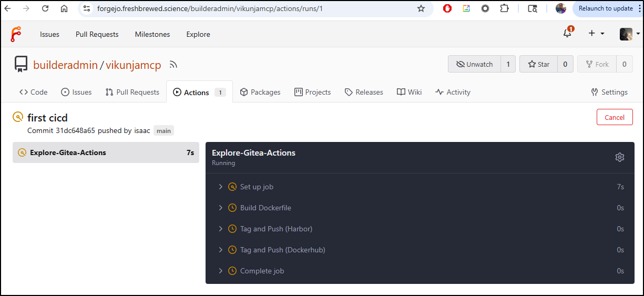The height and width of the screenshot is (296, 644).
Task: Cancel the running workflow
Action: (x=614, y=117)
